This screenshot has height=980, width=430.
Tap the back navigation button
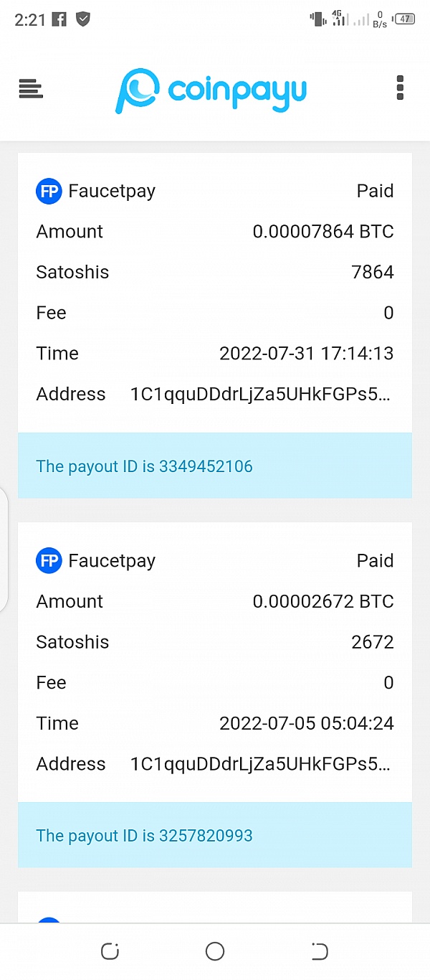[x=320, y=951]
